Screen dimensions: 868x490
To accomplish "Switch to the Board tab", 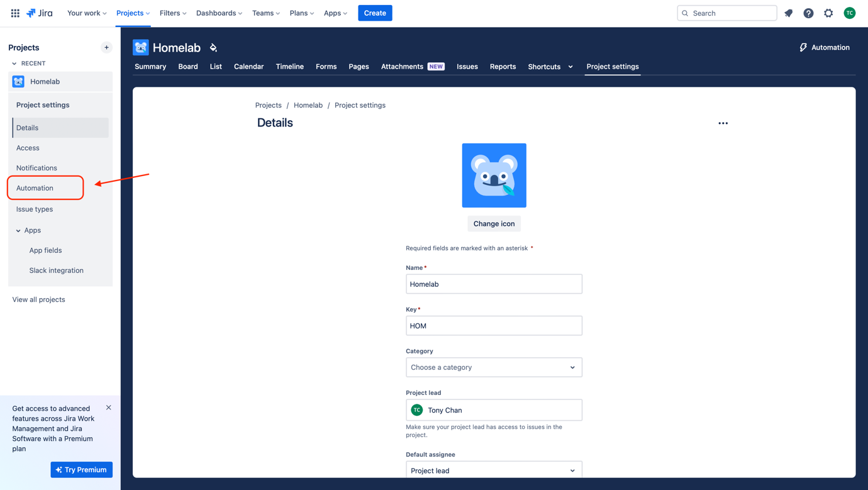I will tap(188, 67).
